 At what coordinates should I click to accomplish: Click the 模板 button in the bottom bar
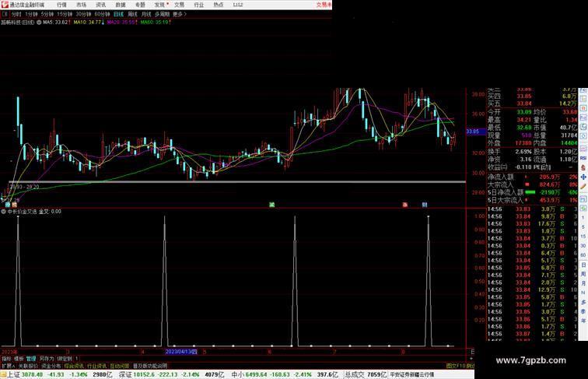coord(19,359)
